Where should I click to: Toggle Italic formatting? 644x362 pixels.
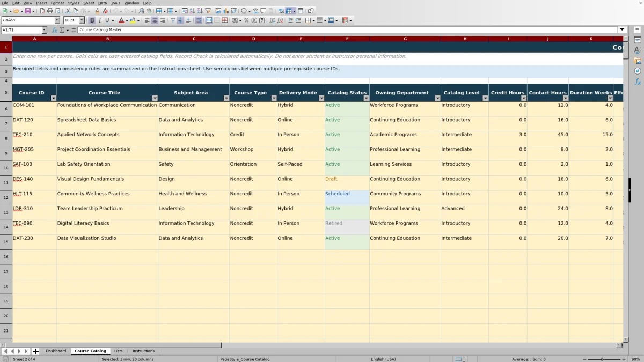point(99,20)
